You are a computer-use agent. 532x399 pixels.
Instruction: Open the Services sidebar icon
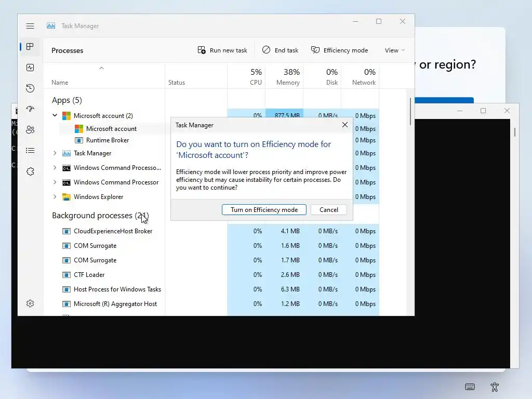30,171
